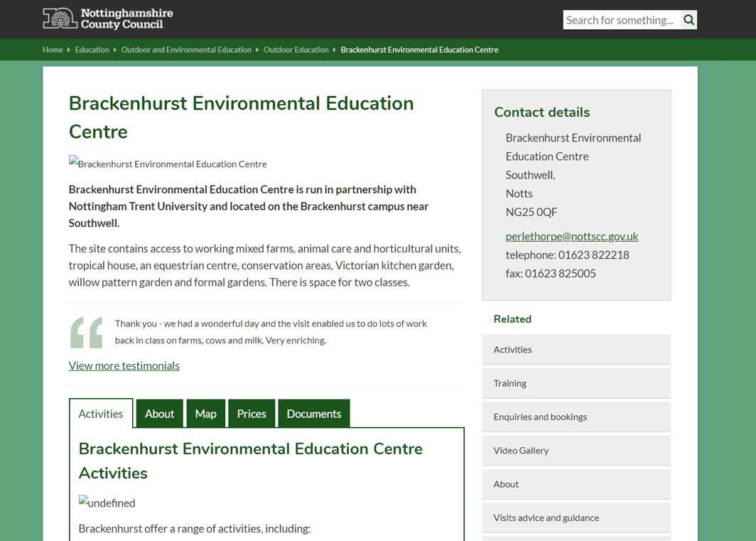The width and height of the screenshot is (756, 541).
Task: Switch to the Map tab
Action: (206, 414)
